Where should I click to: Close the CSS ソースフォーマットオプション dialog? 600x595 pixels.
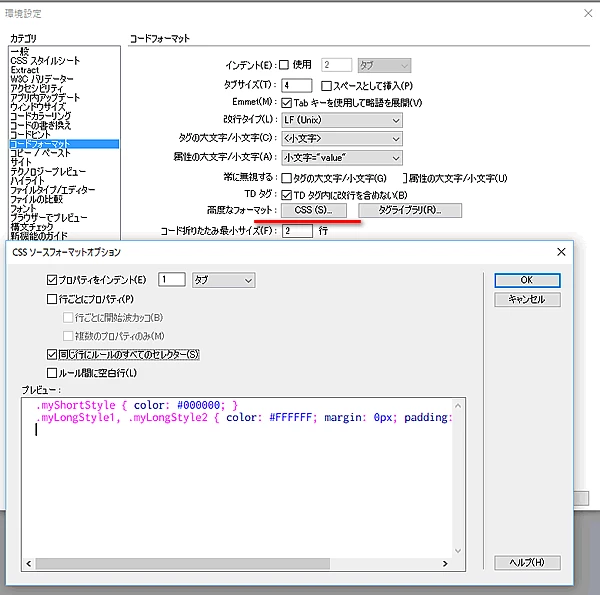point(561,252)
